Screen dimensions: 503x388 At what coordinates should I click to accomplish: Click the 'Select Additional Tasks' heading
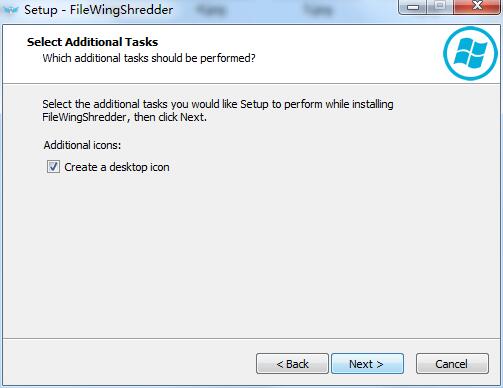click(92, 42)
